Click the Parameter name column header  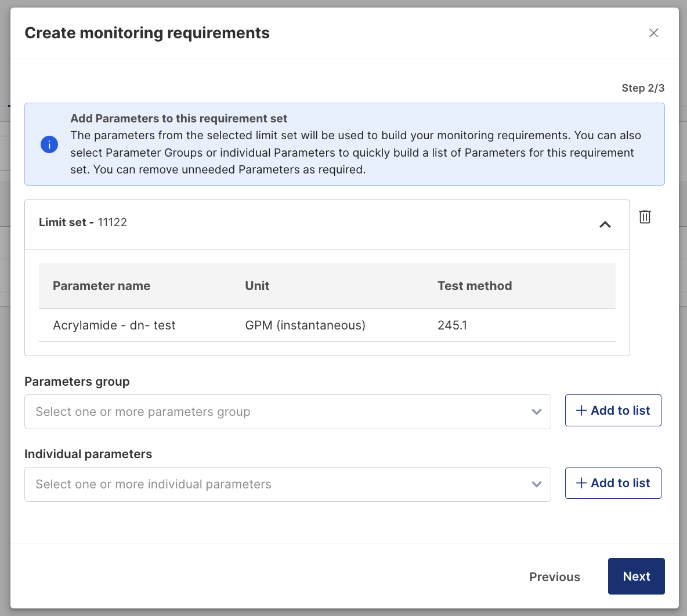(x=102, y=285)
